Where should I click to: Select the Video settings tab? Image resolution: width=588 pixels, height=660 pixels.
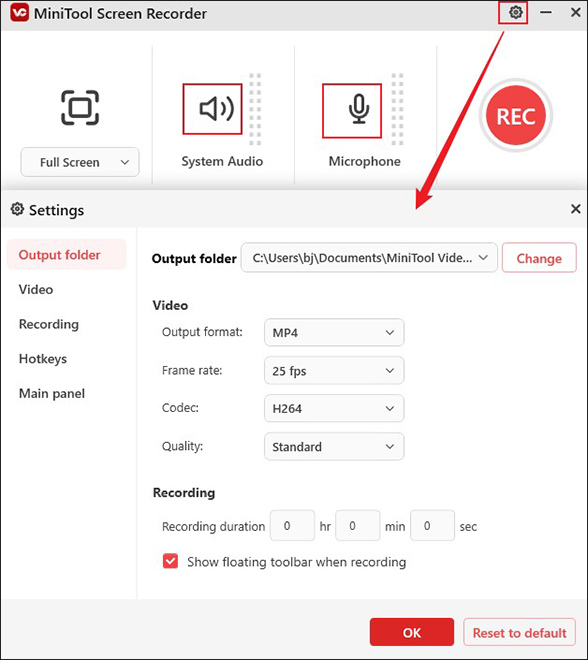36,290
